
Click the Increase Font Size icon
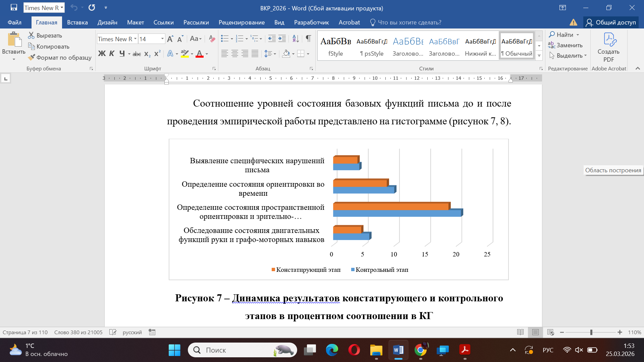pyautogui.click(x=170, y=39)
